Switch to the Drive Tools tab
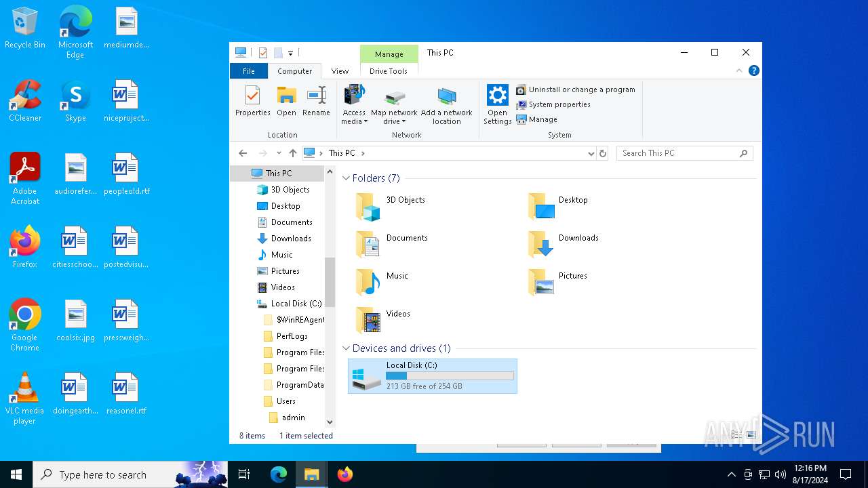Image resolution: width=868 pixels, height=488 pixels. point(389,71)
